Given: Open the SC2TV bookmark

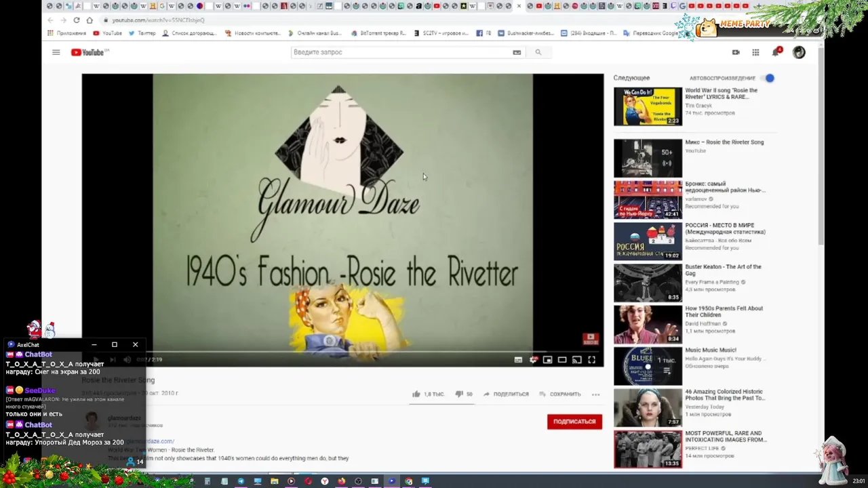Looking at the screenshot, I should coord(441,33).
